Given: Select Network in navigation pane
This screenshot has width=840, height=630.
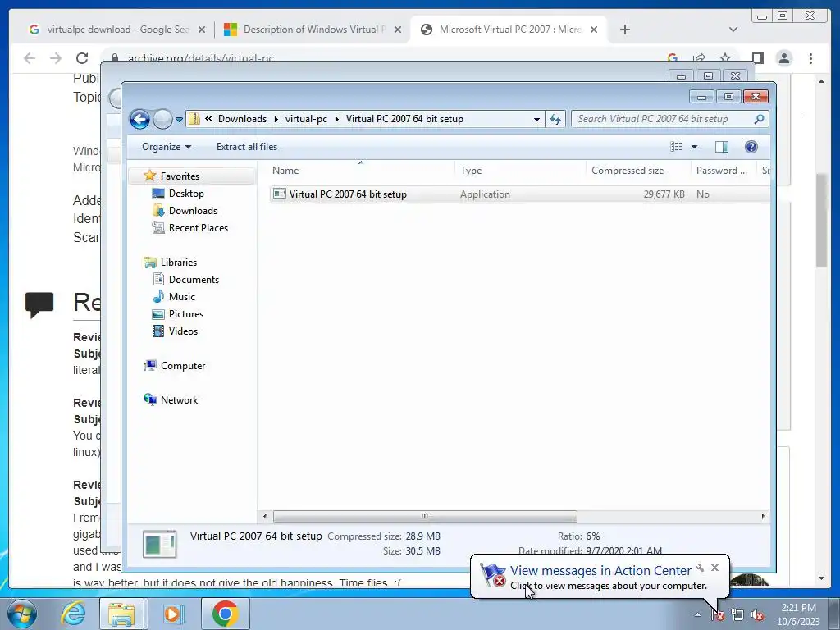Looking at the screenshot, I should click(x=179, y=400).
